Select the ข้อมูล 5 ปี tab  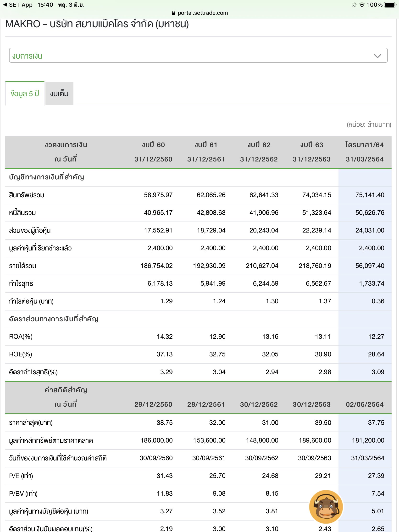tap(25, 94)
